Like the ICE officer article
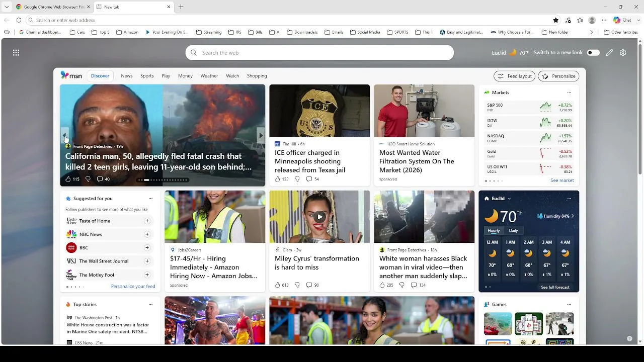This screenshot has height=362, width=644. (x=277, y=179)
